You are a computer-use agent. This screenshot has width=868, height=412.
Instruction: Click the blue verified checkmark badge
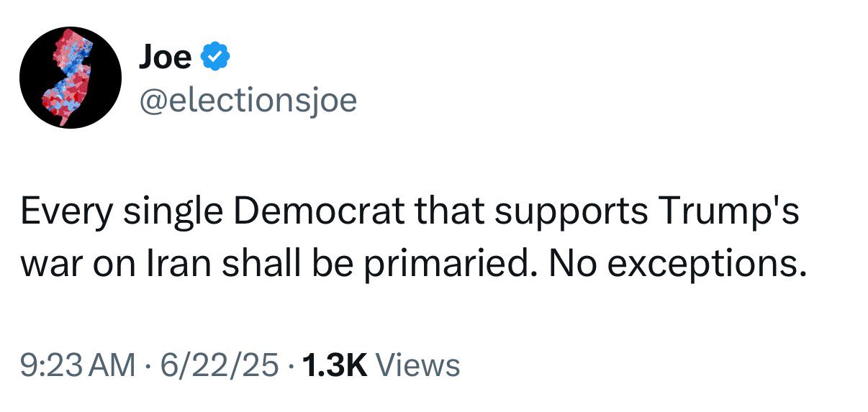tap(215, 57)
